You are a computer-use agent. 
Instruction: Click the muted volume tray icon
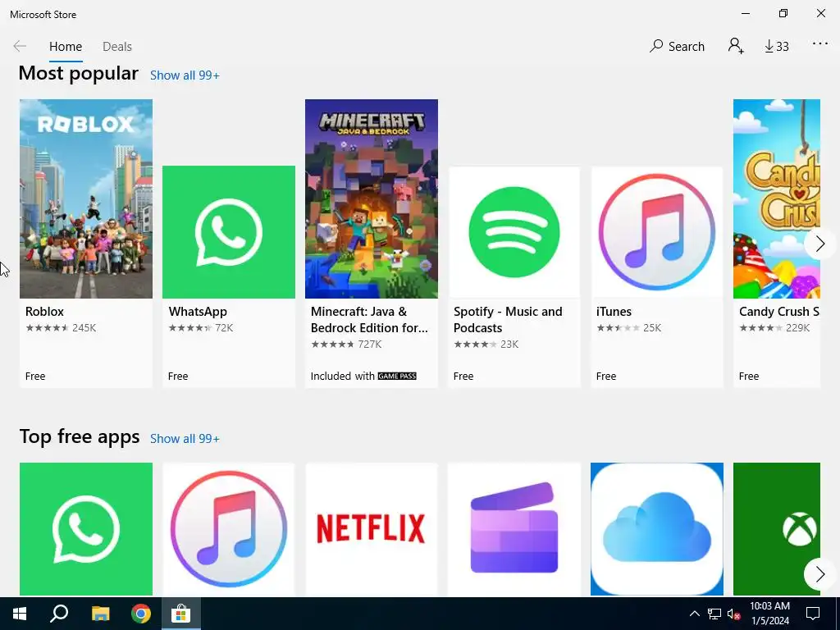(734, 614)
